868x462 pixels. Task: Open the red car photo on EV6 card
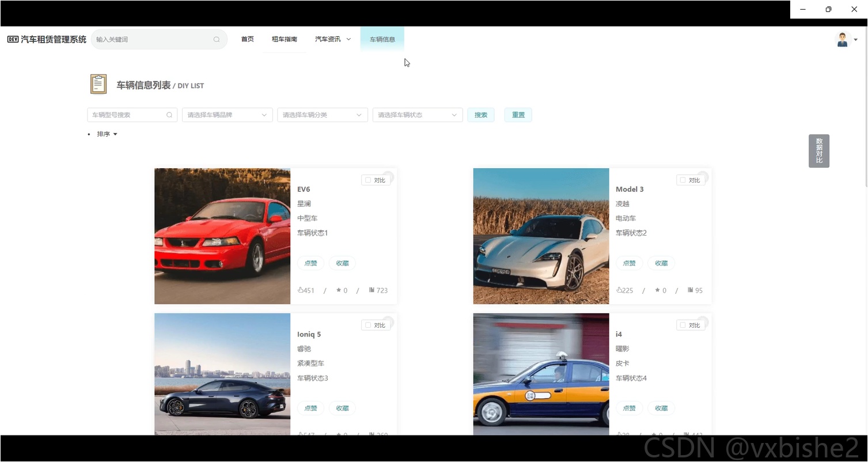point(222,236)
